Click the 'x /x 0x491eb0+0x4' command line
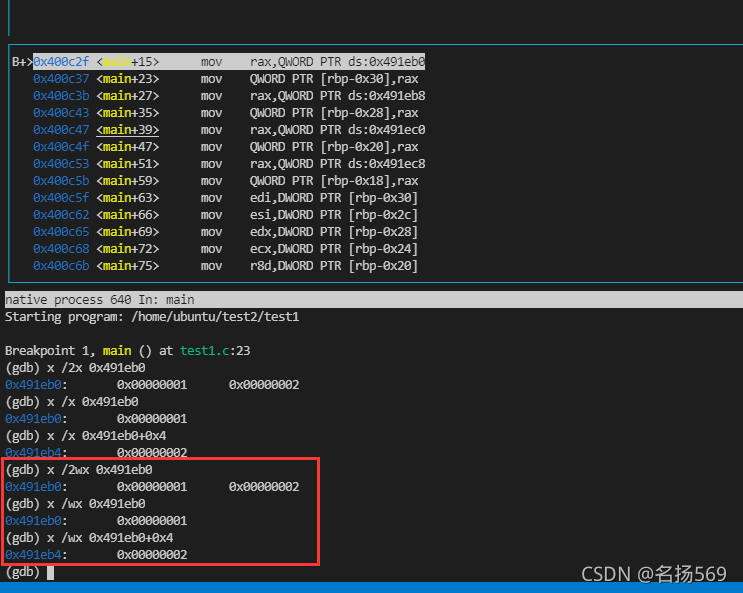Viewport: 743px width, 593px height. tap(86, 436)
